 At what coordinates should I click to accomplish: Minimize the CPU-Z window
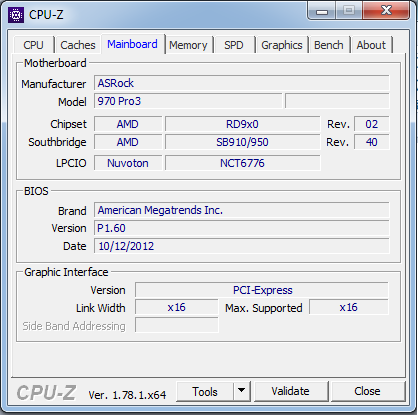322,12
